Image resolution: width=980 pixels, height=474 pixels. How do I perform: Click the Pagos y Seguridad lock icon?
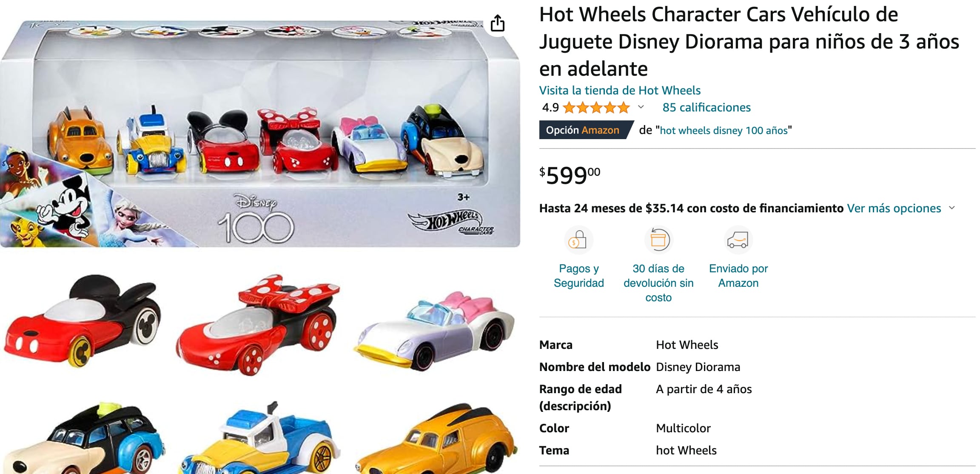point(578,240)
